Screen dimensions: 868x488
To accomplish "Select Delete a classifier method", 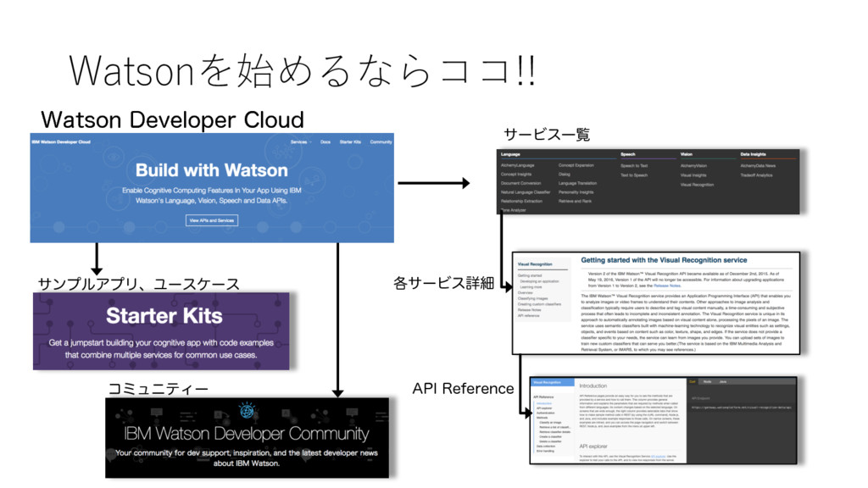I will 550,441.
